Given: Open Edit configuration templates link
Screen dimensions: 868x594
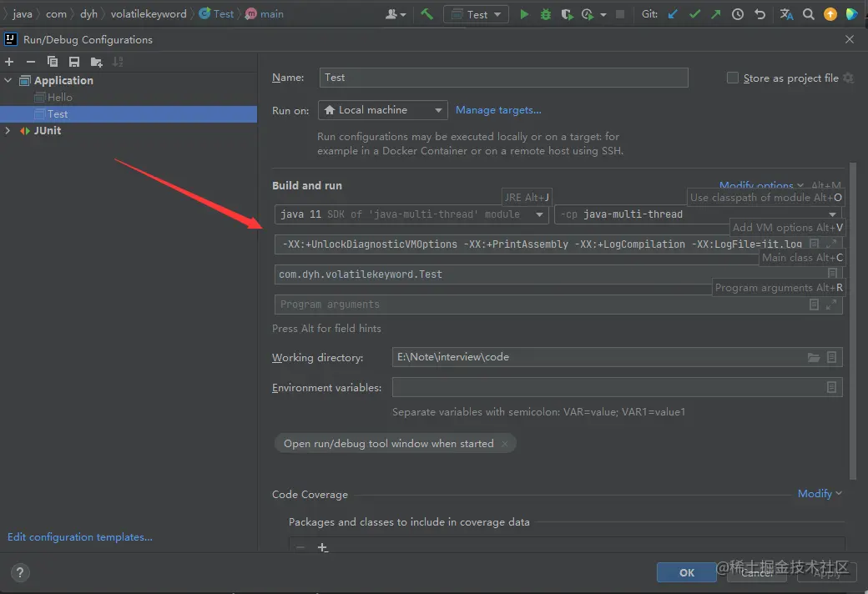Looking at the screenshot, I should pos(80,537).
